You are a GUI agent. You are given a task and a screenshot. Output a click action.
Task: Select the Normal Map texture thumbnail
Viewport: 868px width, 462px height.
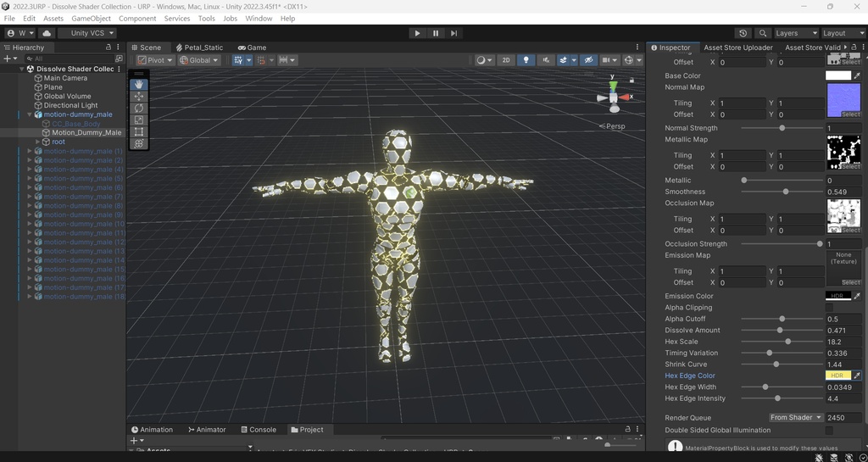pos(843,100)
